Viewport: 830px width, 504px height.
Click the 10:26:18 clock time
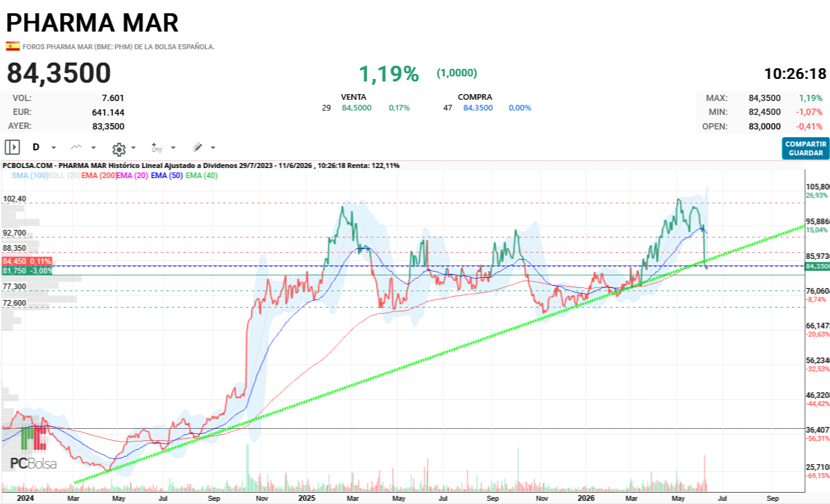795,73
